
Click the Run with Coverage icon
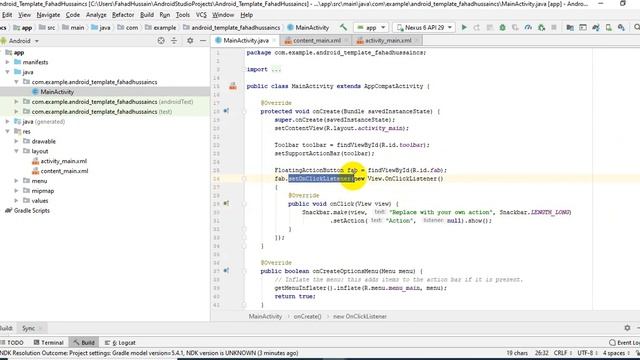pyautogui.click(x=516, y=27)
